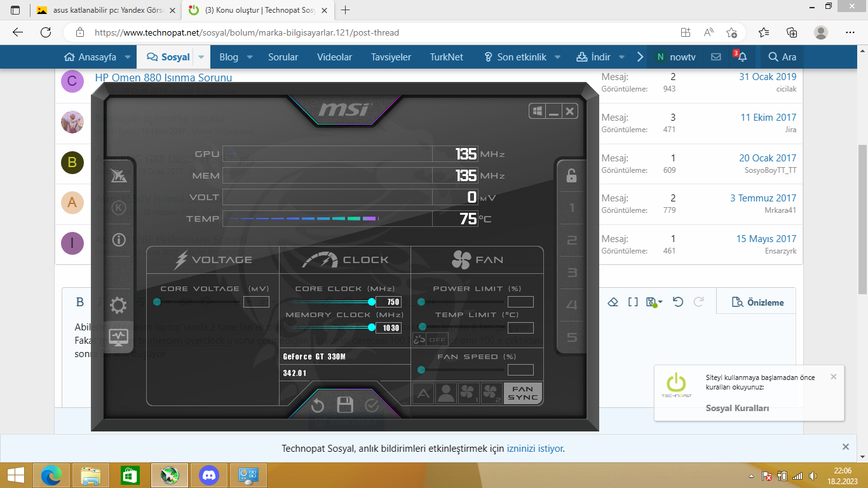
Task: Open MSI Afterburner settings gear
Action: point(118,306)
